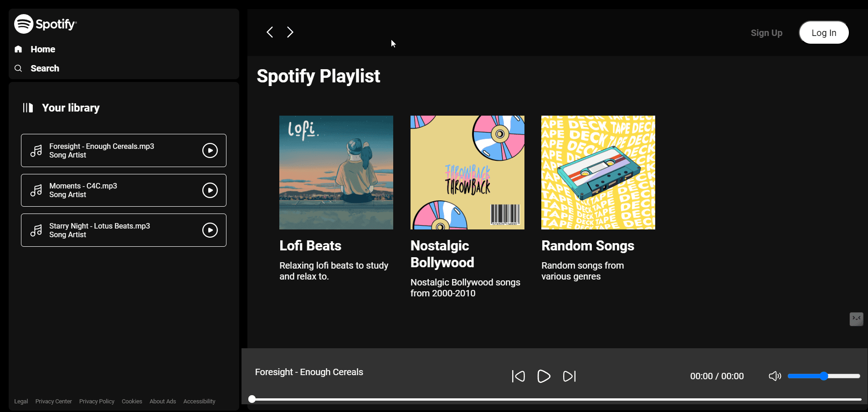Open the About Ads footer link
The width and height of the screenshot is (868, 412).
[x=163, y=402]
